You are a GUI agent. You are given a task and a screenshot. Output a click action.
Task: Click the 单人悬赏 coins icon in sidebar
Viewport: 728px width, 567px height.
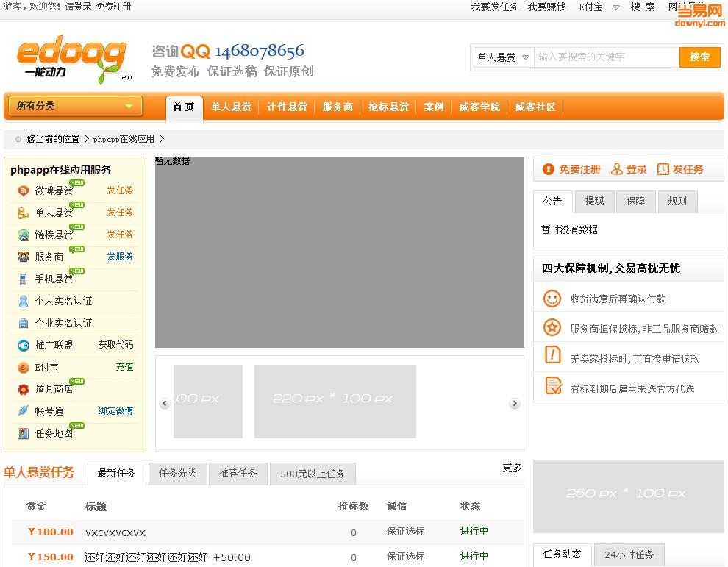(24, 213)
